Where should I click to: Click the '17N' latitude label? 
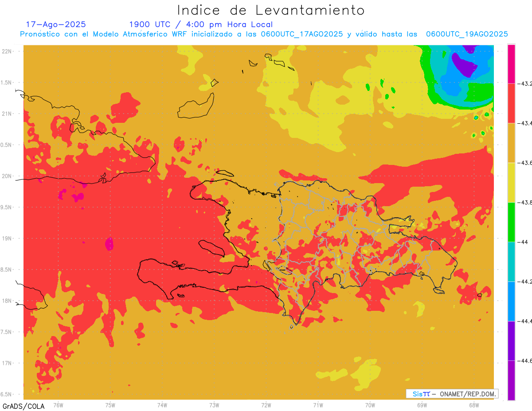click(7, 363)
